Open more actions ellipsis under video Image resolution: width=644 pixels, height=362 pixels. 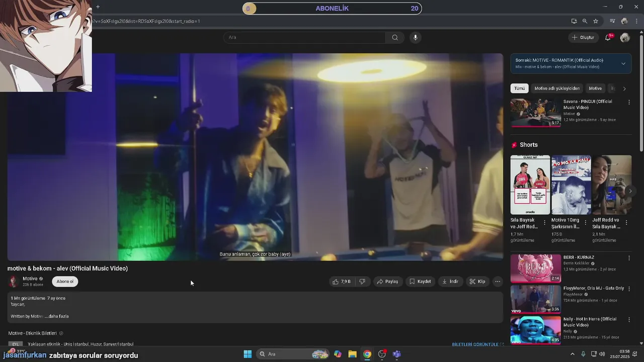(498, 282)
